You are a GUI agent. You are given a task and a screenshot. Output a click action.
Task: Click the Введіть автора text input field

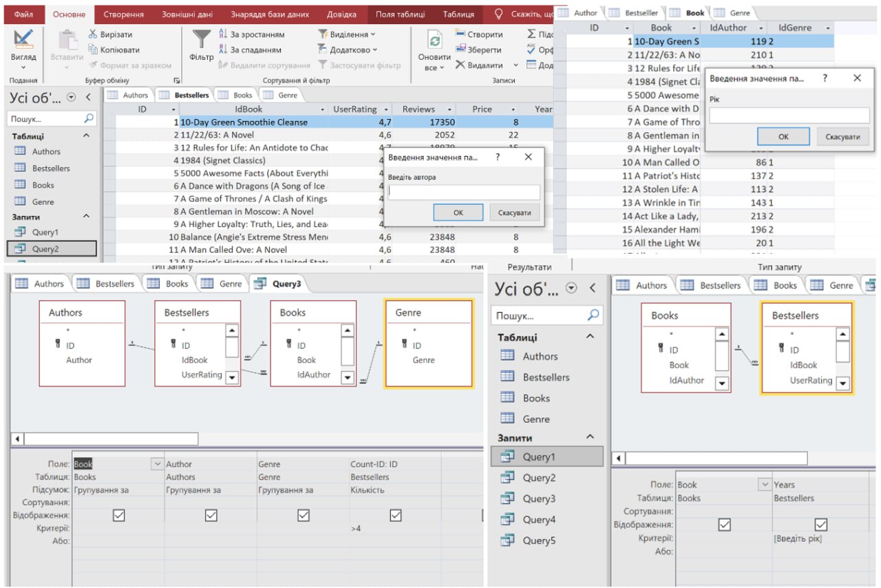[464, 193]
